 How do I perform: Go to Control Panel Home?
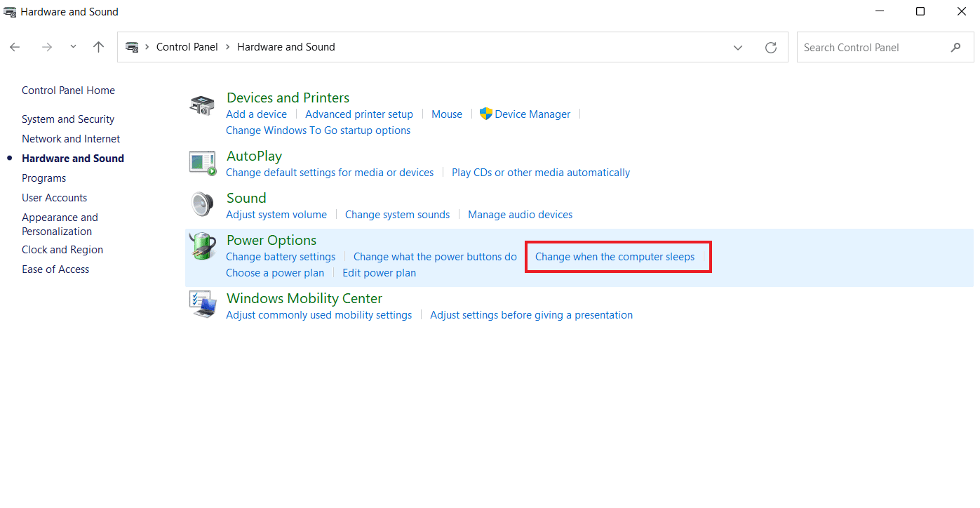[68, 91]
